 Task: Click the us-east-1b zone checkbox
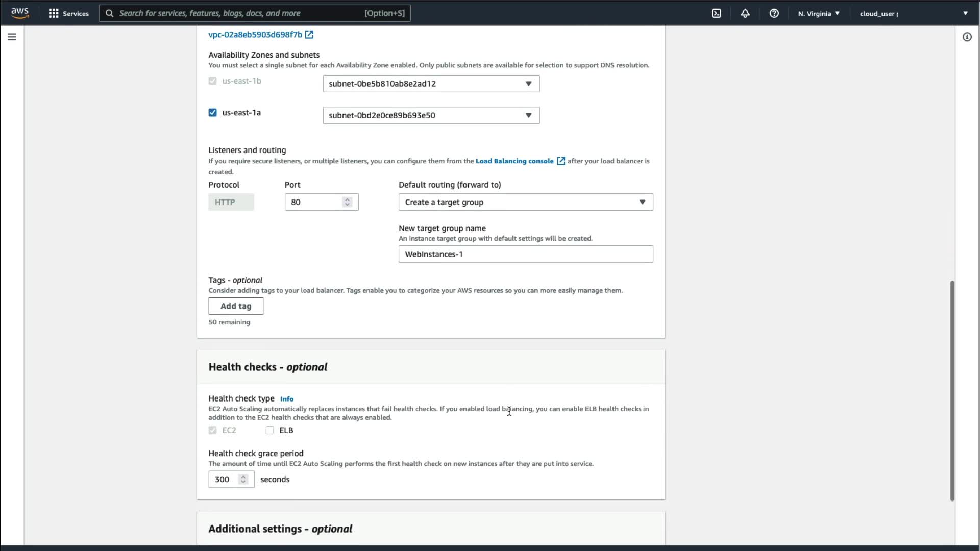[x=213, y=81]
